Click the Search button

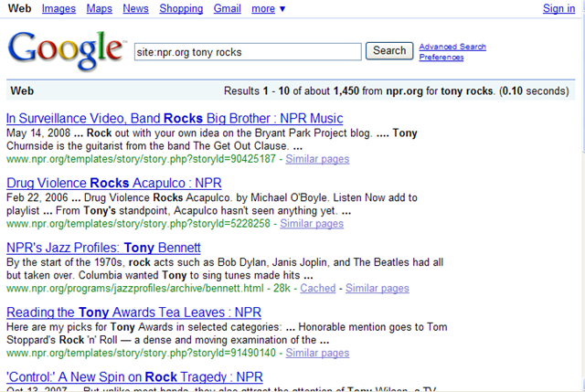pyautogui.click(x=389, y=51)
